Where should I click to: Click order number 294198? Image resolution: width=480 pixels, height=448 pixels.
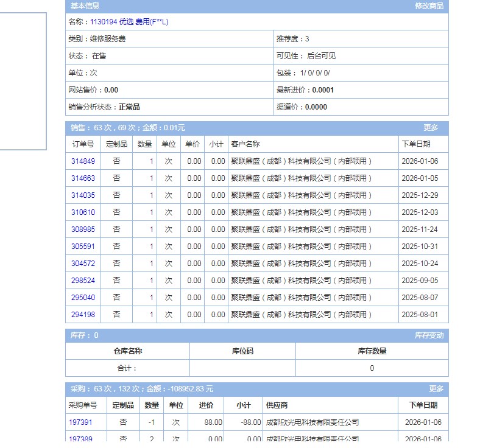click(83, 315)
